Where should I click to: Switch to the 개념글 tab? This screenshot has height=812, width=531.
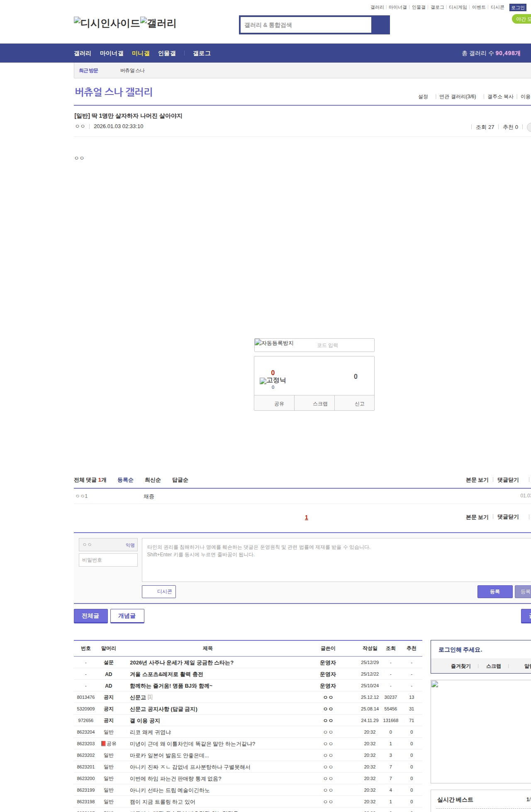coord(127,616)
